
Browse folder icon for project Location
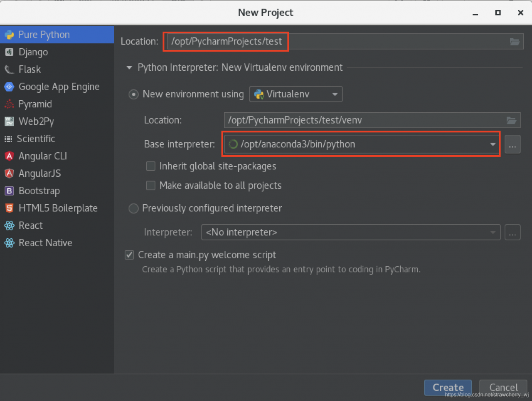pos(515,42)
